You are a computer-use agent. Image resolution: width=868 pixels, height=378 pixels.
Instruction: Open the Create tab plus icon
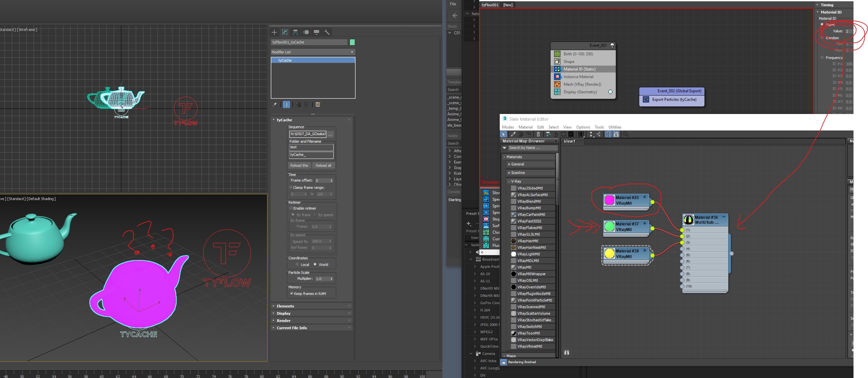click(274, 32)
